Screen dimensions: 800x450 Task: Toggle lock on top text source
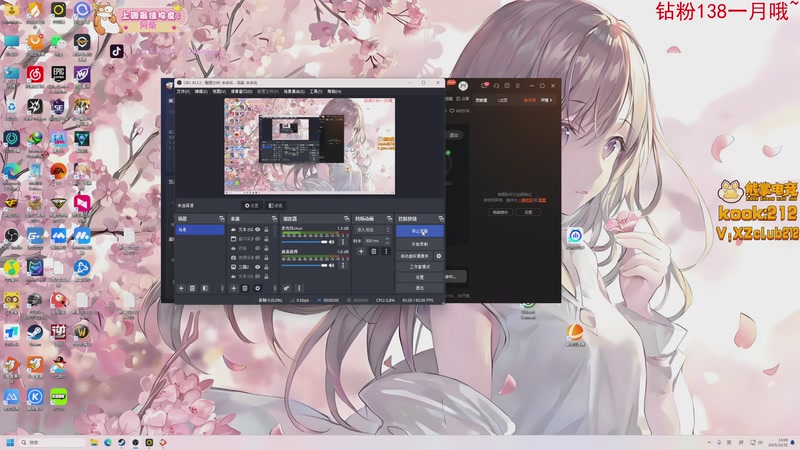[x=266, y=230]
